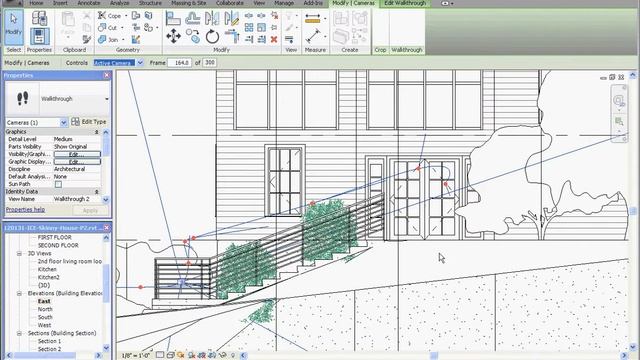Screen dimensions: 640x360
Task: Collapse the Graphics section in Properties
Action: [x=97, y=132]
